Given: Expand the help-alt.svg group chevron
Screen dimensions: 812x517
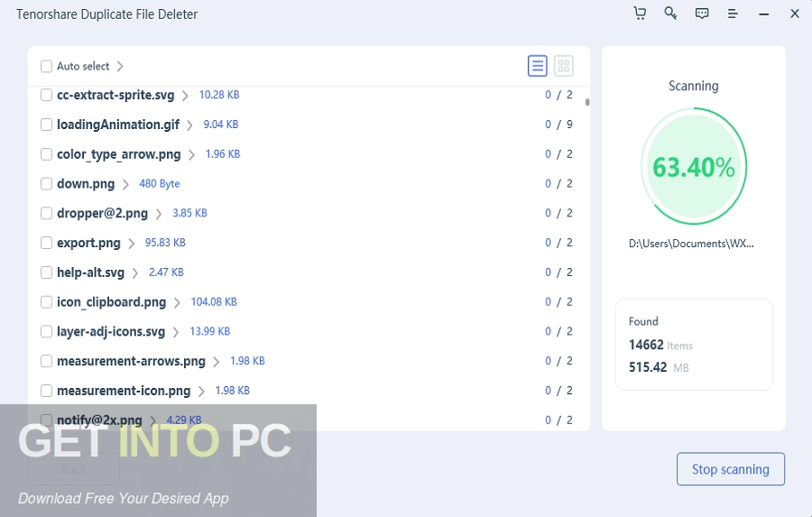Looking at the screenshot, I should (x=135, y=272).
